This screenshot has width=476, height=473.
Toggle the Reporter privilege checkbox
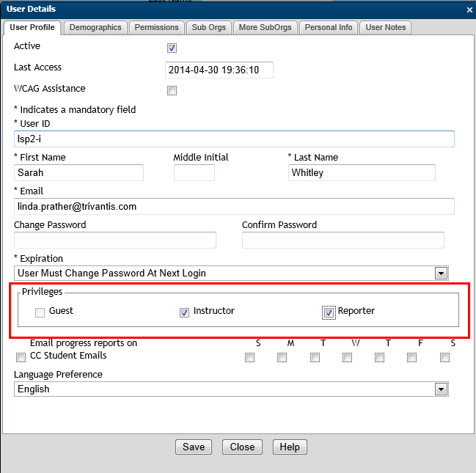pyautogui.click(x=329, y=312)
